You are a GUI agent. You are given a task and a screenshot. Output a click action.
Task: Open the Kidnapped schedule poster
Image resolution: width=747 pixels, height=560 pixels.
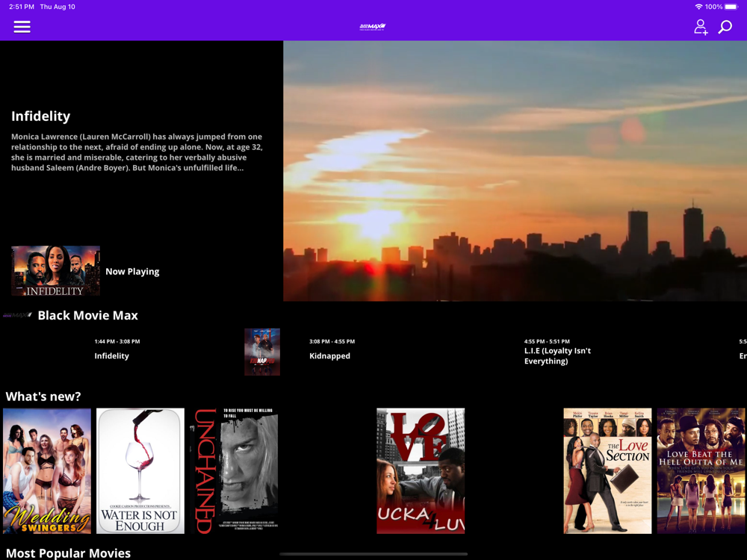point(262,352)
